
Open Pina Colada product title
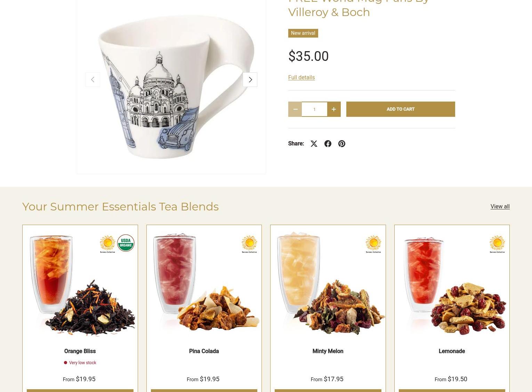tap(204, 351)
